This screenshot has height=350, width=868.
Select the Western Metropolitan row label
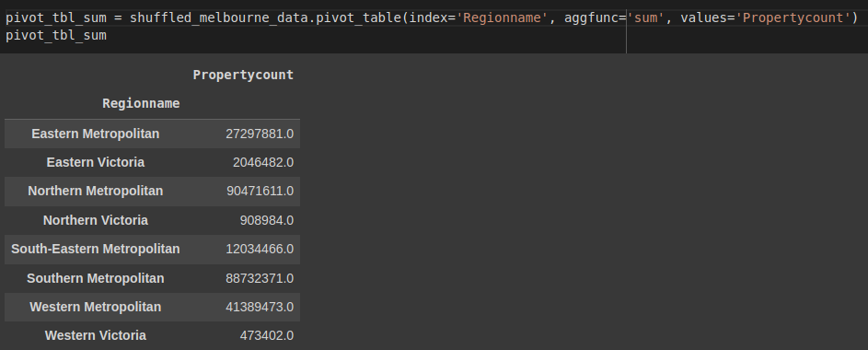coord(95,307)
